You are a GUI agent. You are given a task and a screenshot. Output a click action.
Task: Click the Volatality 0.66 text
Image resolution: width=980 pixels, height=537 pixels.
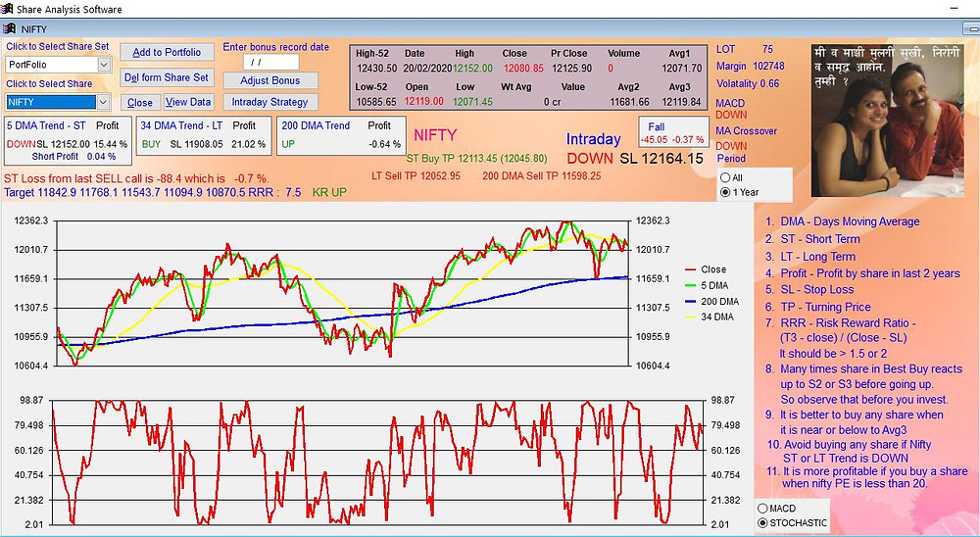748,83
